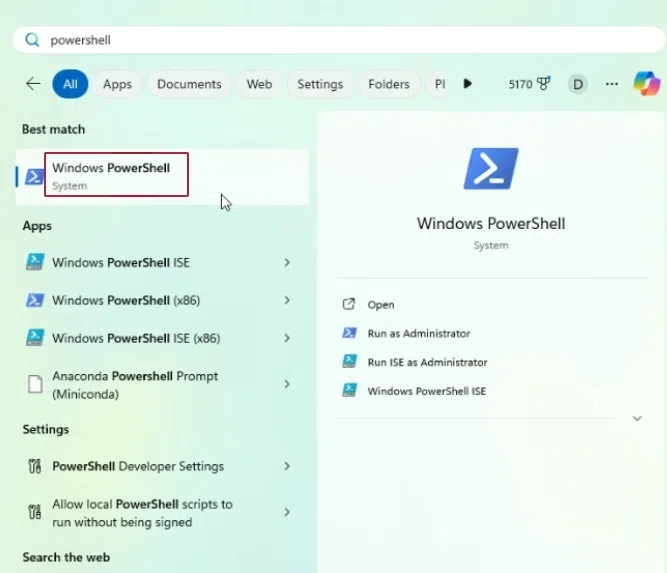Screen dimensions: 667x573
Task: Click Windows PowerShell ISE action icon
Action: [349, 390]
